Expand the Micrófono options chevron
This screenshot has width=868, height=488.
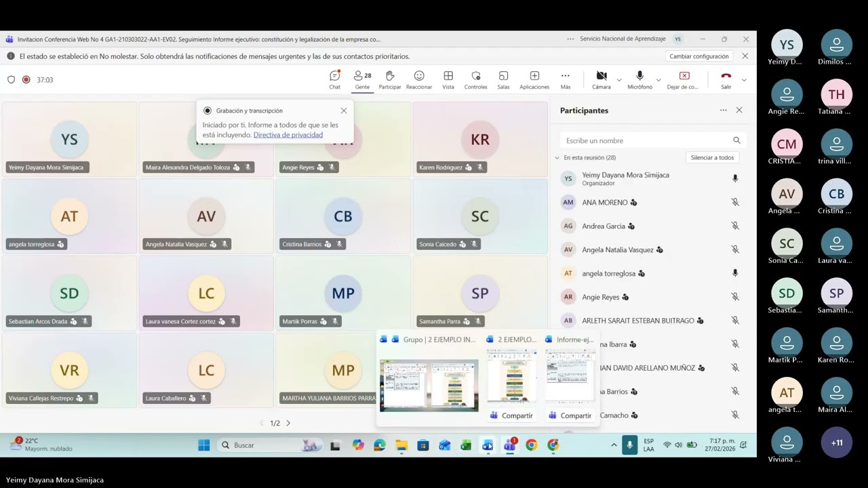click(x=659, y=80)
